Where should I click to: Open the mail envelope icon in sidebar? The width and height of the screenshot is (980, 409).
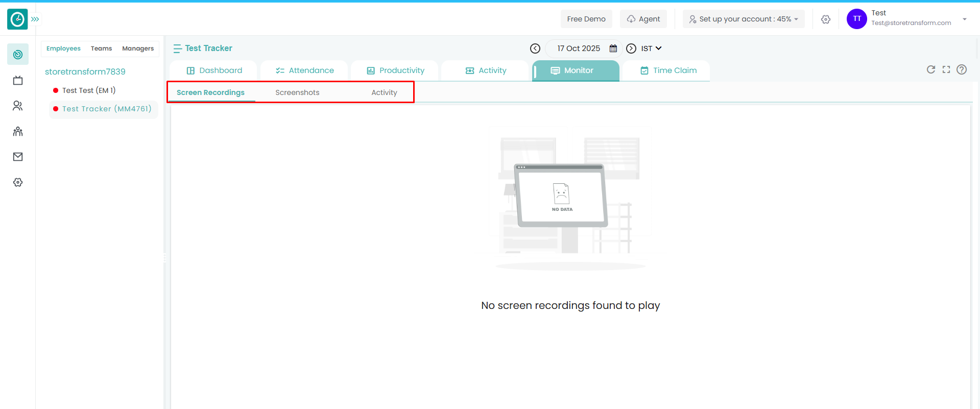click(x=18, y=157)
